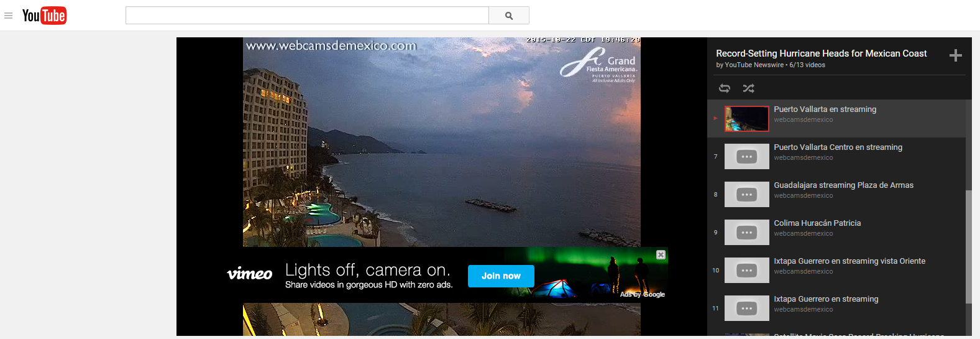Viewport: 980px width, 339px height.
Task: Open the YouTube Newswire channel link
Action: click(x=754, y=65)
